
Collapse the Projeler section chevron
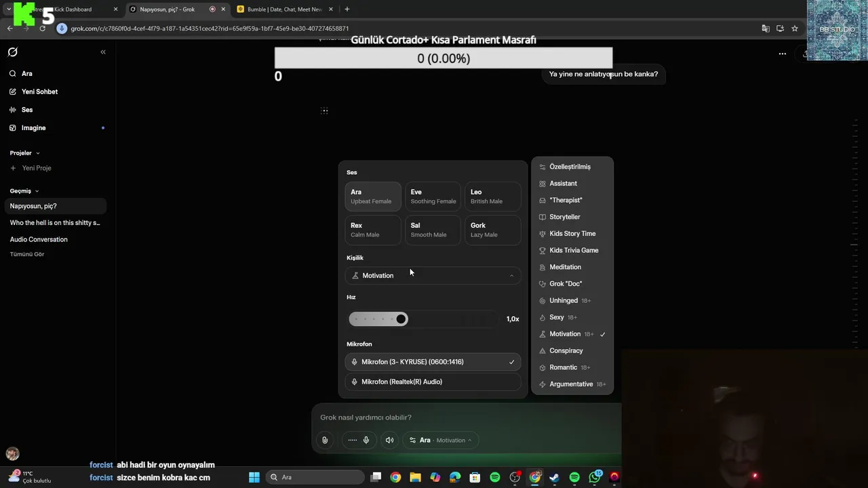point(37,153)
